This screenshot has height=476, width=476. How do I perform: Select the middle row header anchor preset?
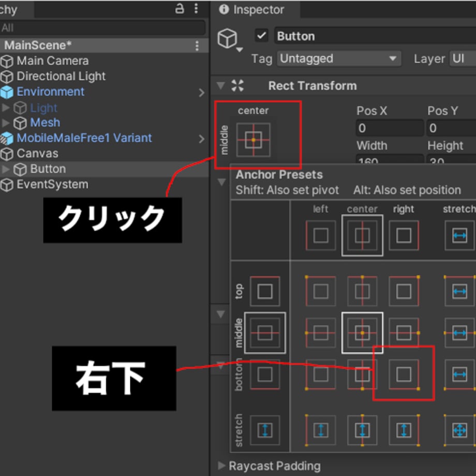pos(265,333)
